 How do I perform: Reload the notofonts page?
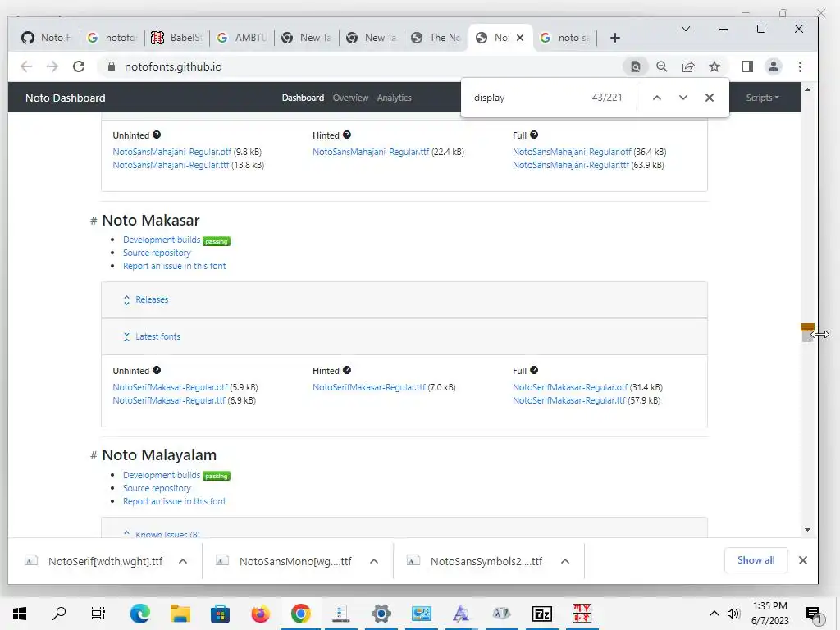click(79, 66)
